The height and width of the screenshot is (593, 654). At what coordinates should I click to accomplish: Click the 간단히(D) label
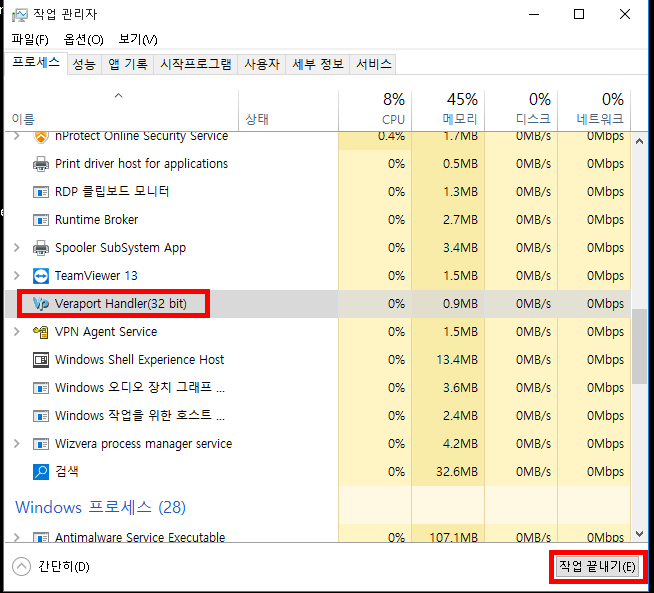64,567
